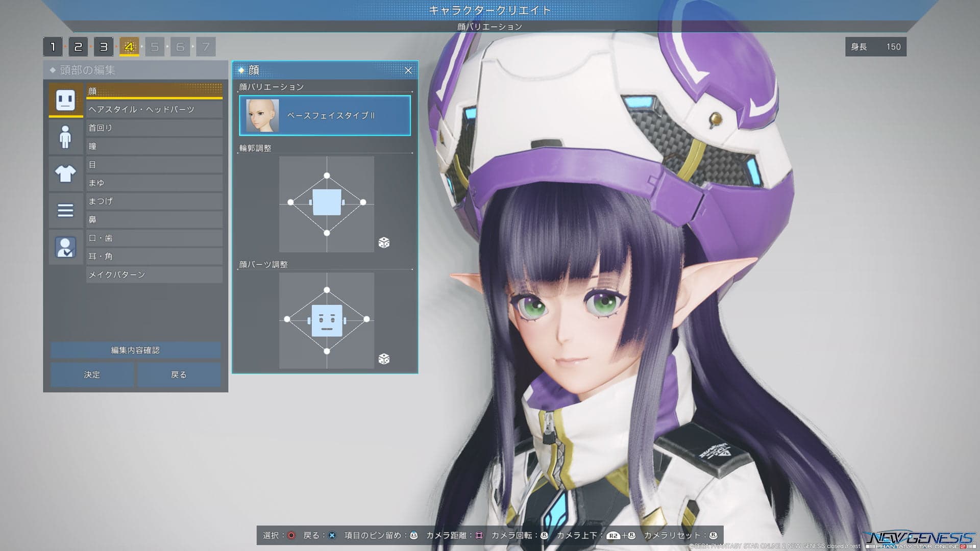Click the 戻る cross button hint
This screenshot has height=551, width=980.
point(332,535)
